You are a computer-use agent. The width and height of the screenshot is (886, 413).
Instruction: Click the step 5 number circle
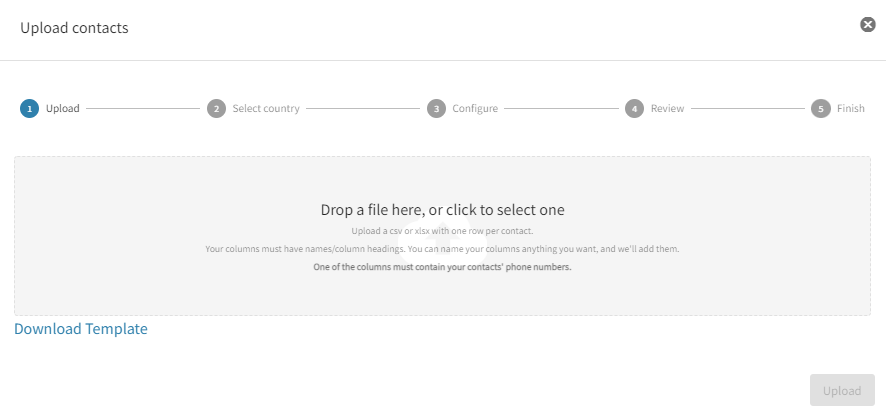coord(821,109)
